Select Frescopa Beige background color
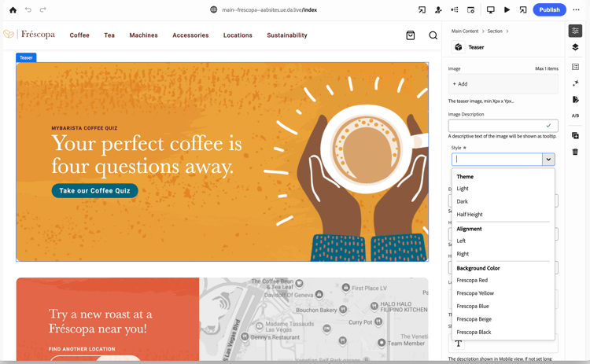Screen dimensions: 590x364 (474, 319)
